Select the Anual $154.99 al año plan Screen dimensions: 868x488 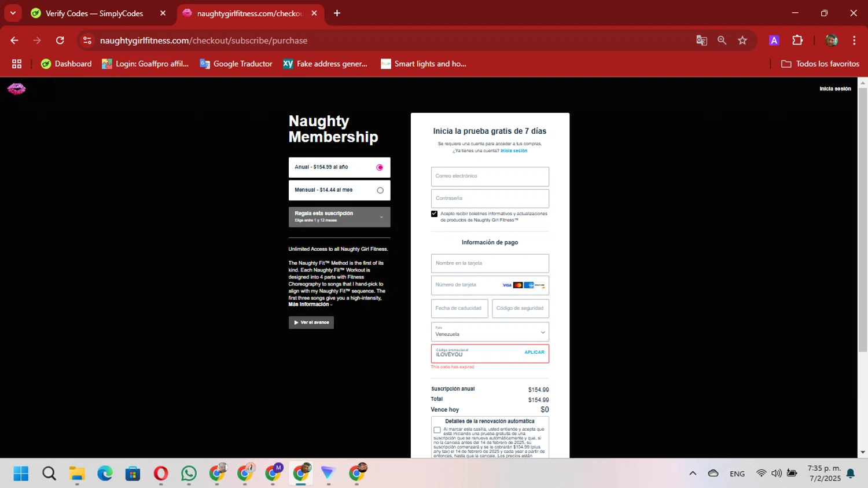pyautogui.click(x=339, y=167)
